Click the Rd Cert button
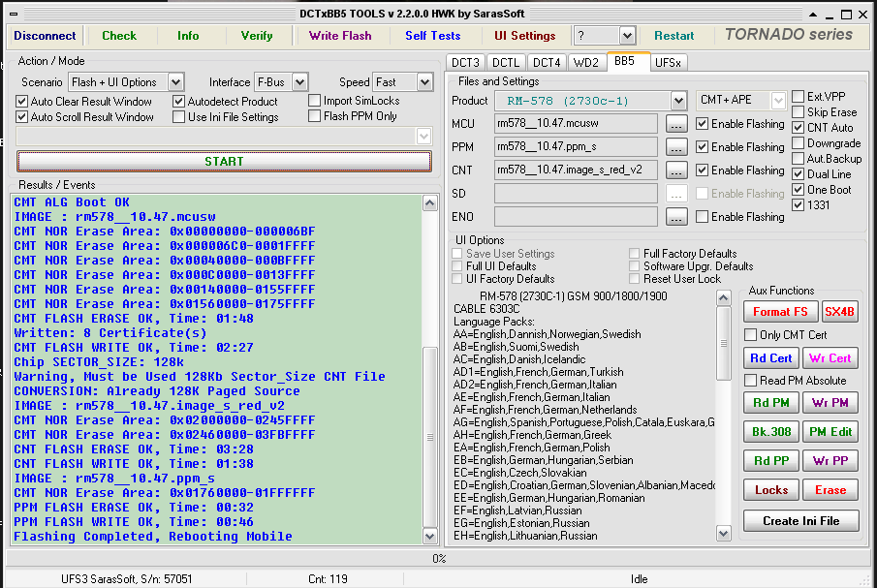 [771, 358]
